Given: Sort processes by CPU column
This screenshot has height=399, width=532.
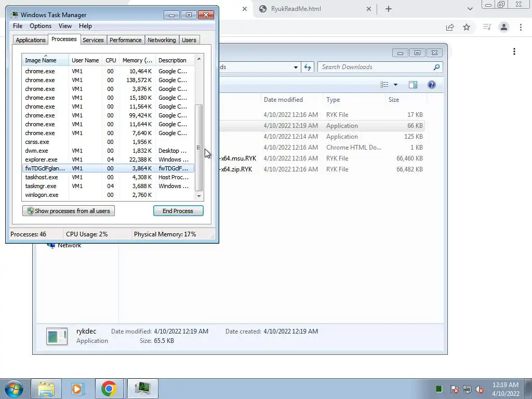Looking at the screenshot, I should [111, 60].
